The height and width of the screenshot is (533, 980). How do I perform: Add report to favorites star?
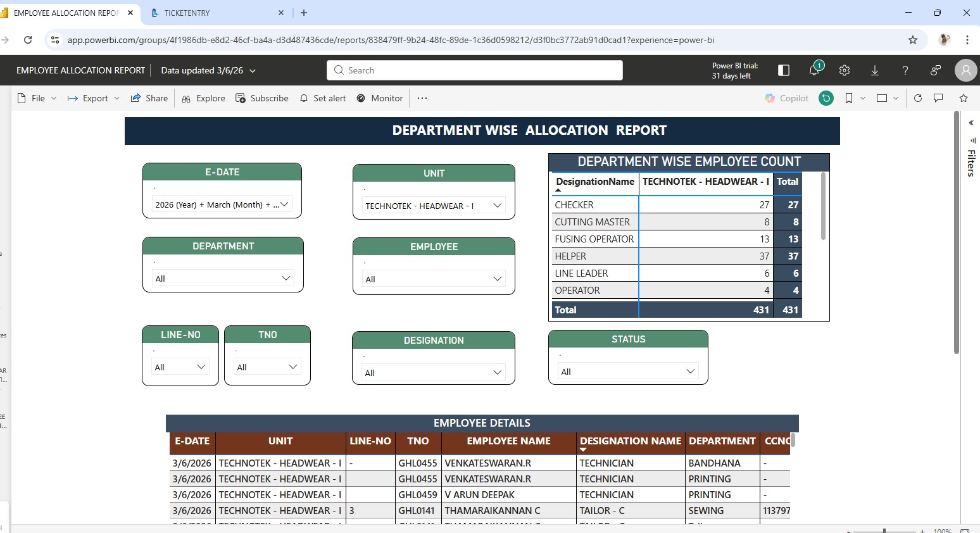pyautogui.click(x=964, y=98)
